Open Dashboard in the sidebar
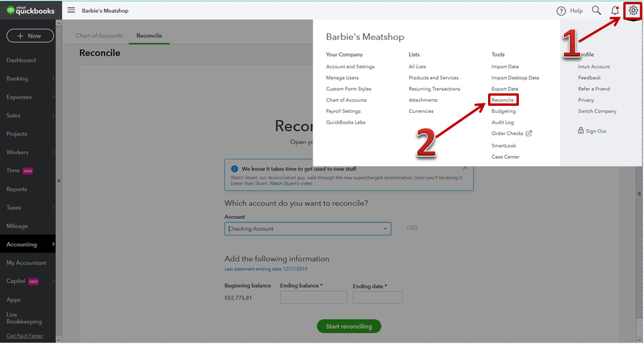Screen dimensions: 644x344 (x=21, y=60)
